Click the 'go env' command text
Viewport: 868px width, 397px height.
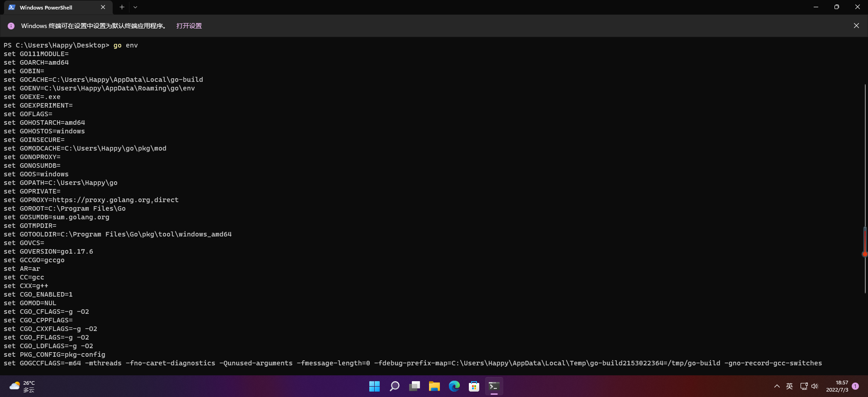pos(125,45)
